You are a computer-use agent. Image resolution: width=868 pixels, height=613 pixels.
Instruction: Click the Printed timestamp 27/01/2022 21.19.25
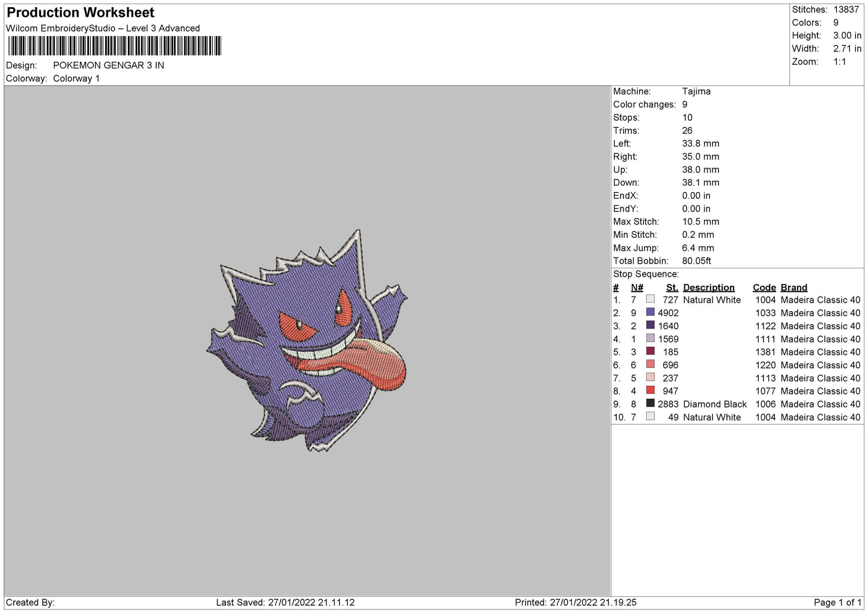[x=593, y=602]
